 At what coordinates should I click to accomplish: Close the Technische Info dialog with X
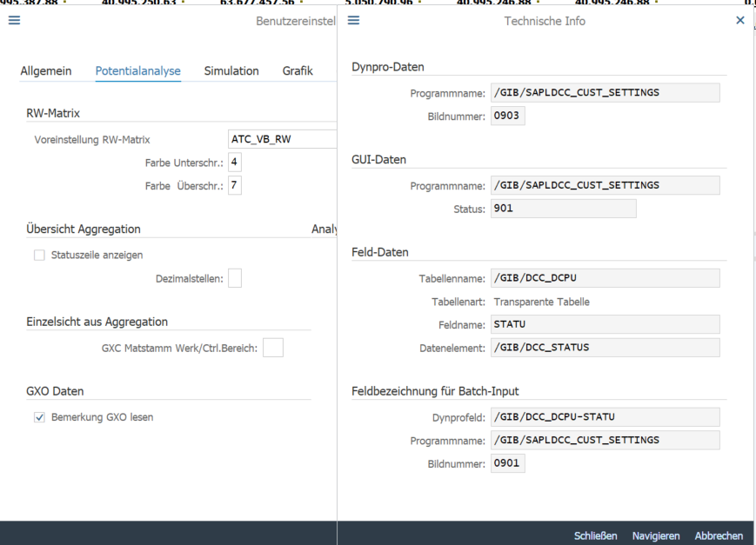(x=740, y=21)
